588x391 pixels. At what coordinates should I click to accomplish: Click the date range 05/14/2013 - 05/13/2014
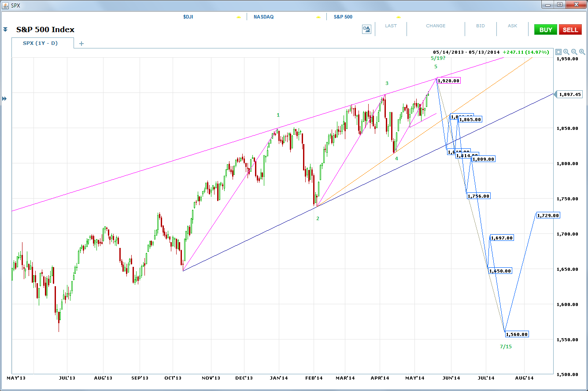(x=466, y=52)
